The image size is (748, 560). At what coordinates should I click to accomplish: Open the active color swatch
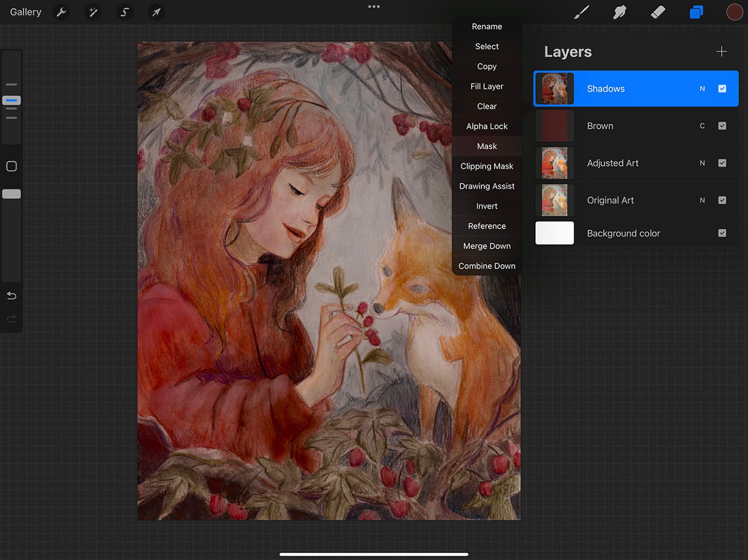pyautogui.click(x=735, y=12)
